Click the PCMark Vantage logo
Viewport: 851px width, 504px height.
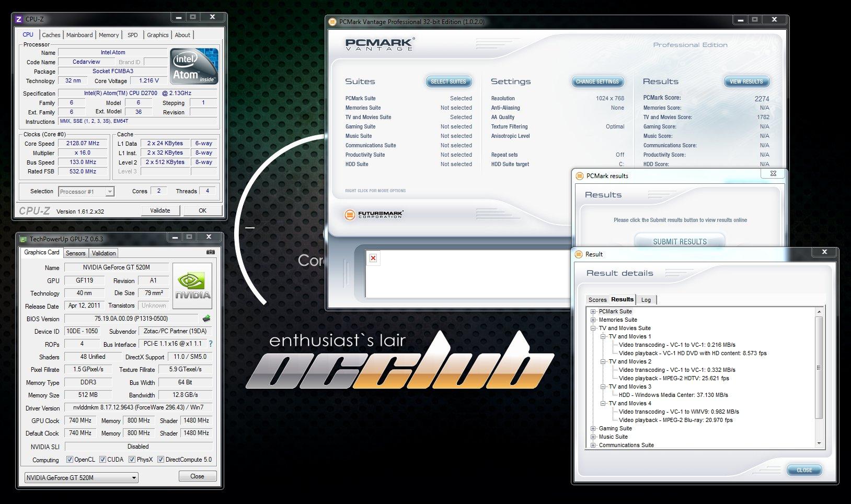point(380,44)
